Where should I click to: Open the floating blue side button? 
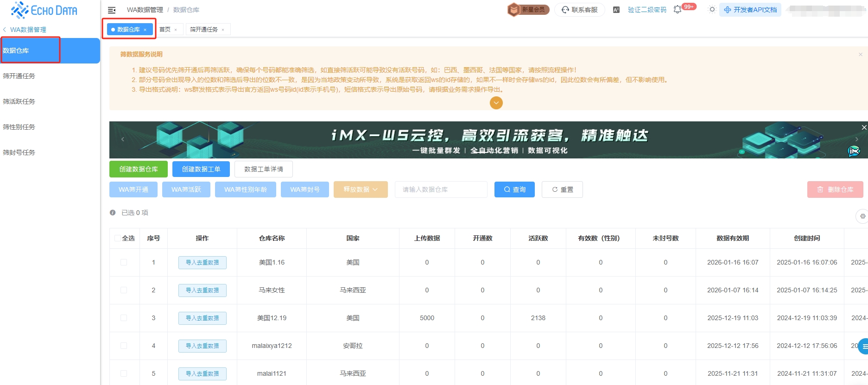click(x=864, y=346)
